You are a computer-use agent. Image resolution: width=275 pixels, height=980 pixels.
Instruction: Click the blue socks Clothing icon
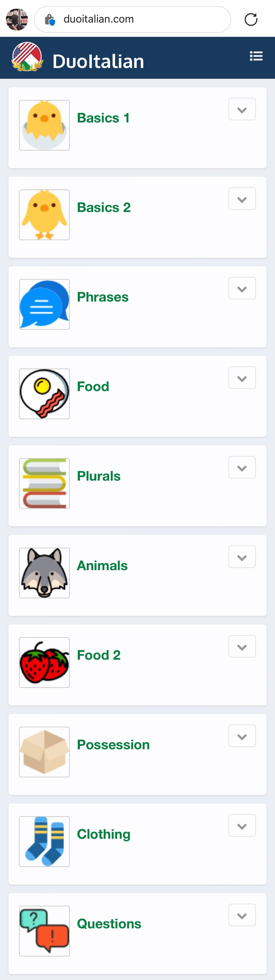point(44,842)
